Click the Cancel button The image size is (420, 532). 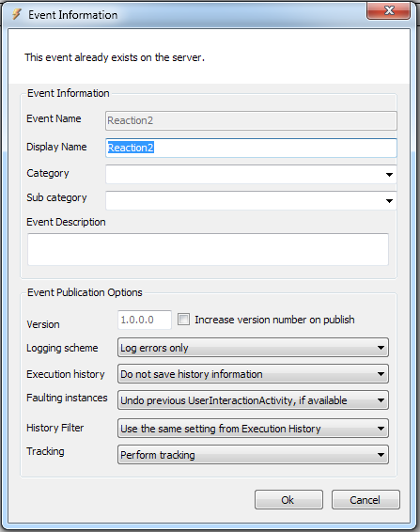(x=366, y=500)
